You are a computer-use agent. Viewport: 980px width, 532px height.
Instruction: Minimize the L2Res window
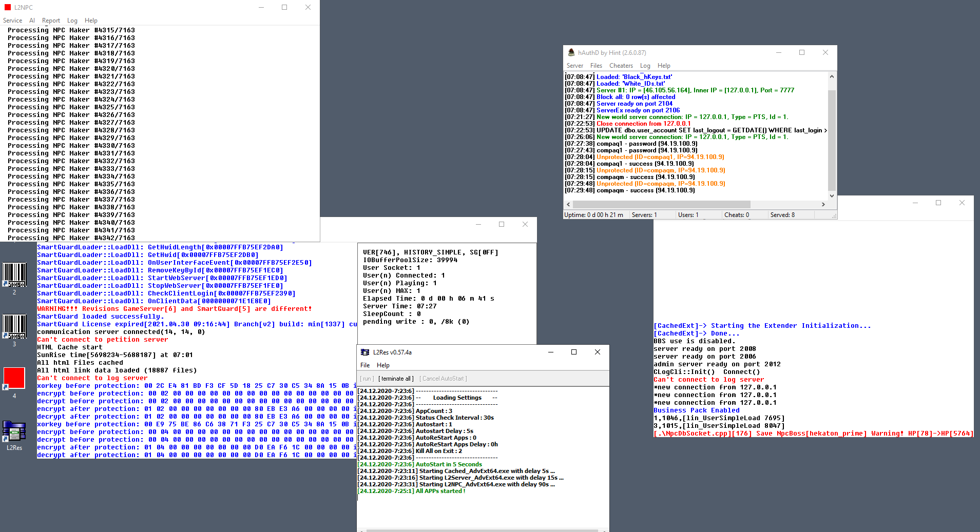[551, 352]
